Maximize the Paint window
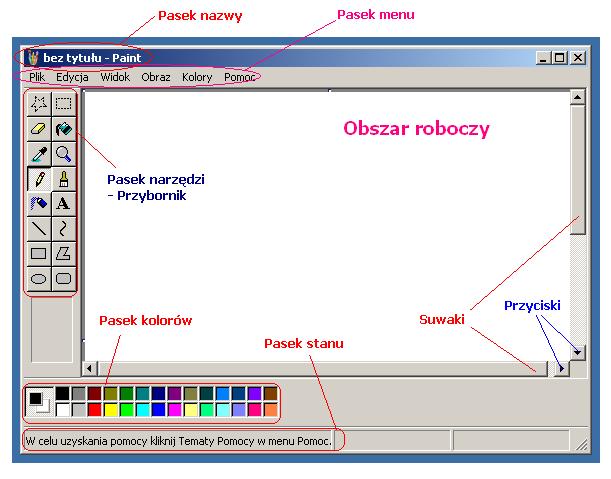The width and height of the screenshot is (611, 479). (560, 58)
